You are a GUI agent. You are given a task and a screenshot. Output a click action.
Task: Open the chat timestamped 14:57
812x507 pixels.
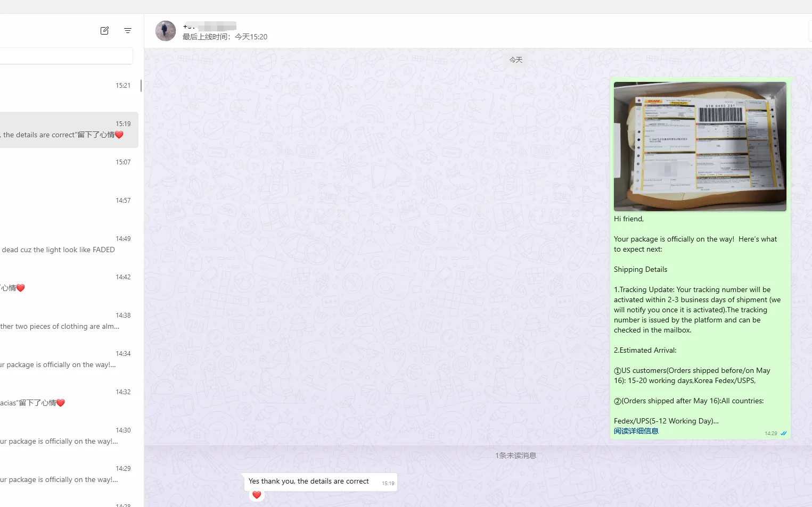[69, 206]
